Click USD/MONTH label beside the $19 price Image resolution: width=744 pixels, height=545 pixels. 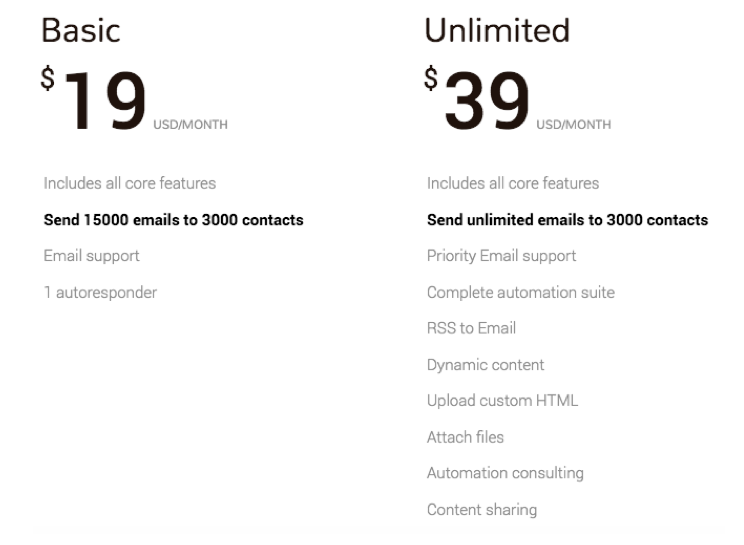[x=190, y=125]
